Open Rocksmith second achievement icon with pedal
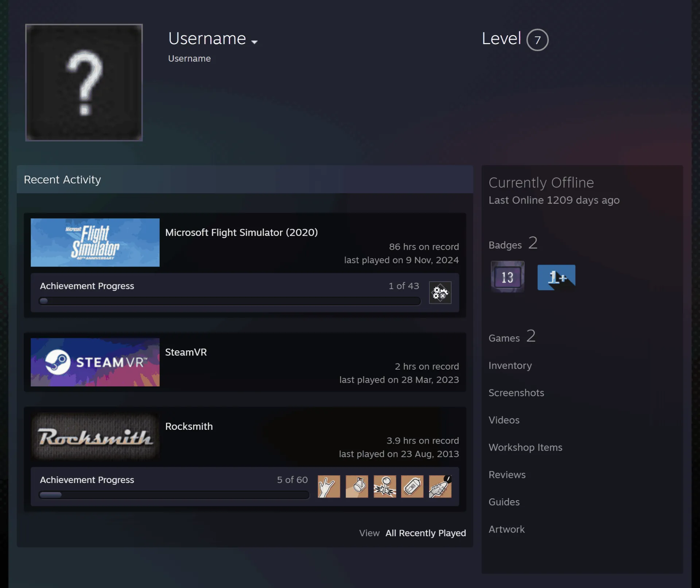Image resolution: width=700 pixels, height=588 pixels. (357, 486)
